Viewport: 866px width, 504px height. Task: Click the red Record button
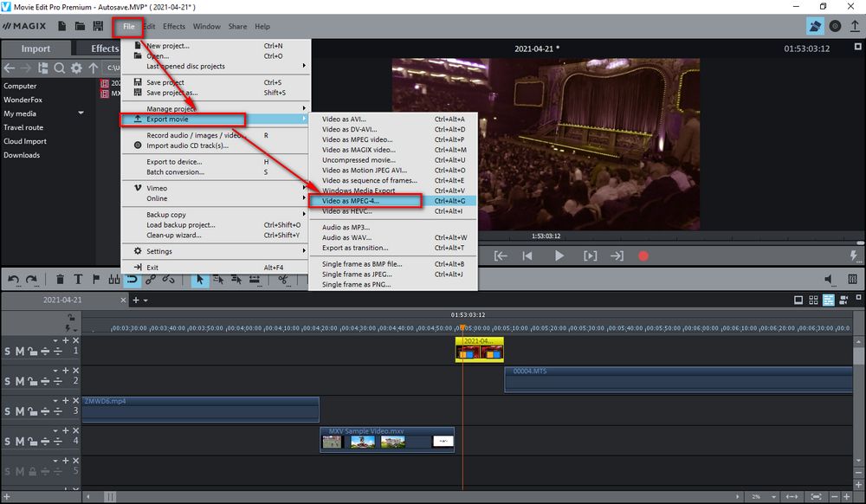click(643, 255)
